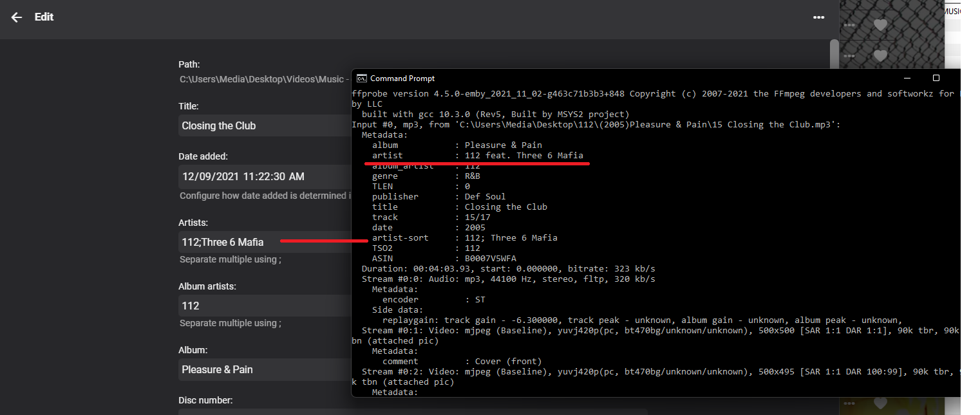
Task: Click the Disc number input field
Action: [x=264, y=412]
